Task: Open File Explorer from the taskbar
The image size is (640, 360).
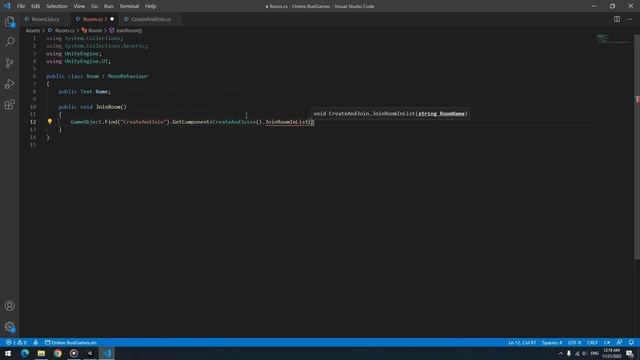Action: click(x=41, y=353)
